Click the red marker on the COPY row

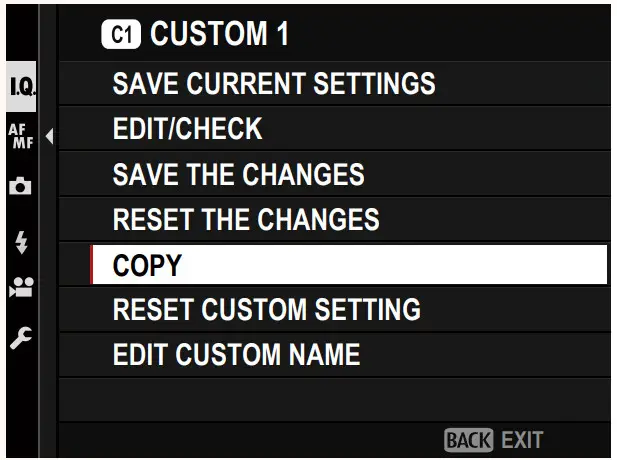coord(92,265)
